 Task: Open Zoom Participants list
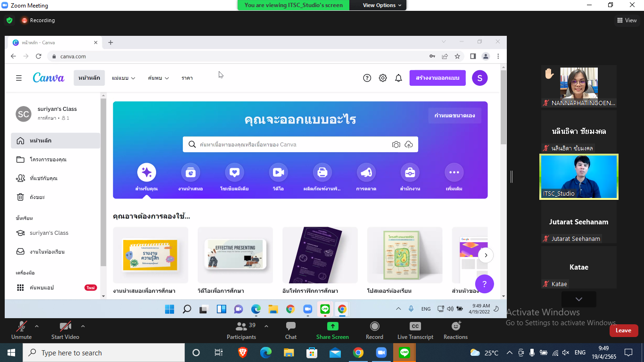pos(241,330)
